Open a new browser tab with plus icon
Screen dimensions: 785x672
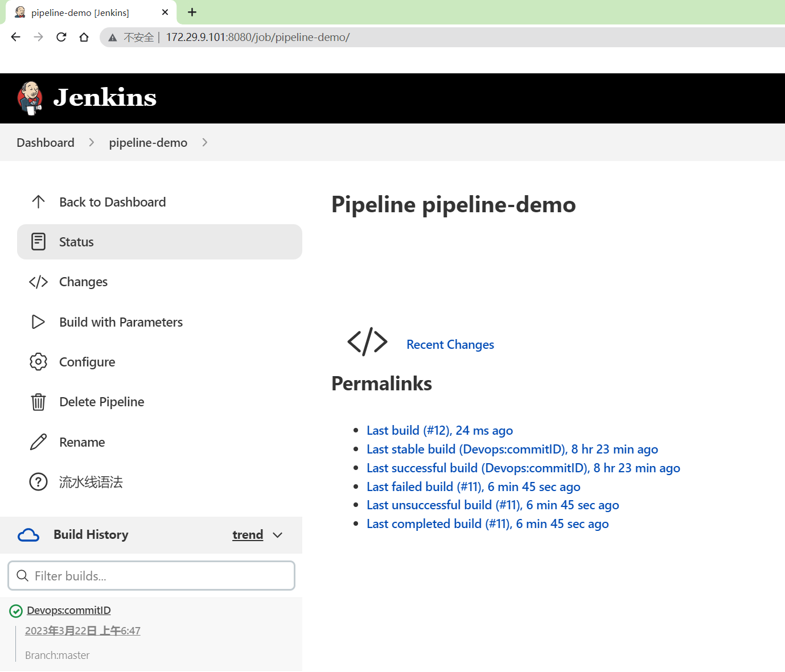pyautogui.click(x=192, y=12)
